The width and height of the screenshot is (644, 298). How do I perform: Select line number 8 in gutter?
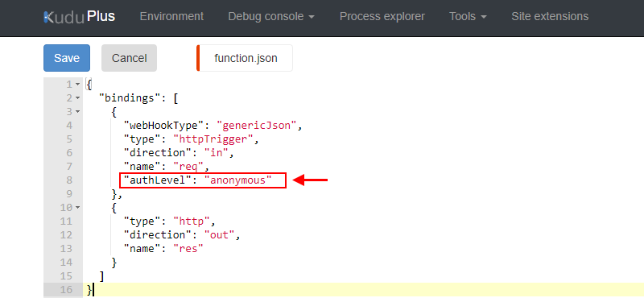69,180
